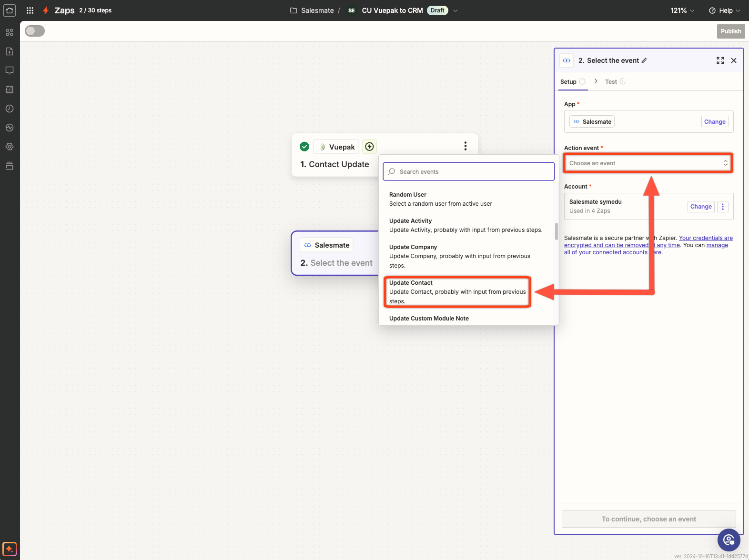Open the settings gear icon in sidebar
Image resolution: width=749 pixels, height=560 pixels.
(10, 147)
